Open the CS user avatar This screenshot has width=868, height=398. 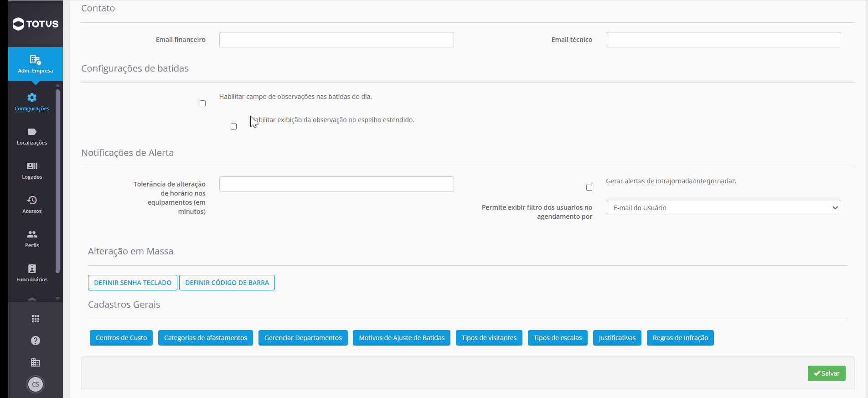36,384
